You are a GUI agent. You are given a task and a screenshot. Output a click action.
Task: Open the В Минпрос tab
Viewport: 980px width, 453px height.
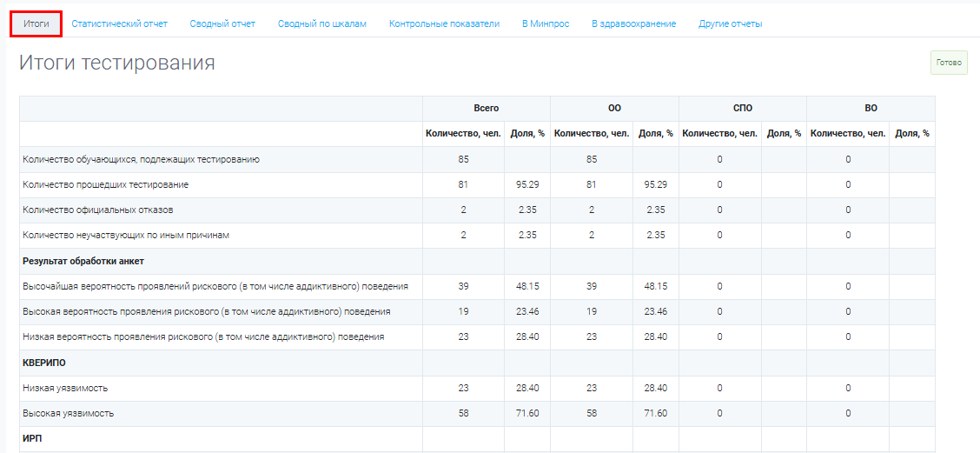(546, 23)
